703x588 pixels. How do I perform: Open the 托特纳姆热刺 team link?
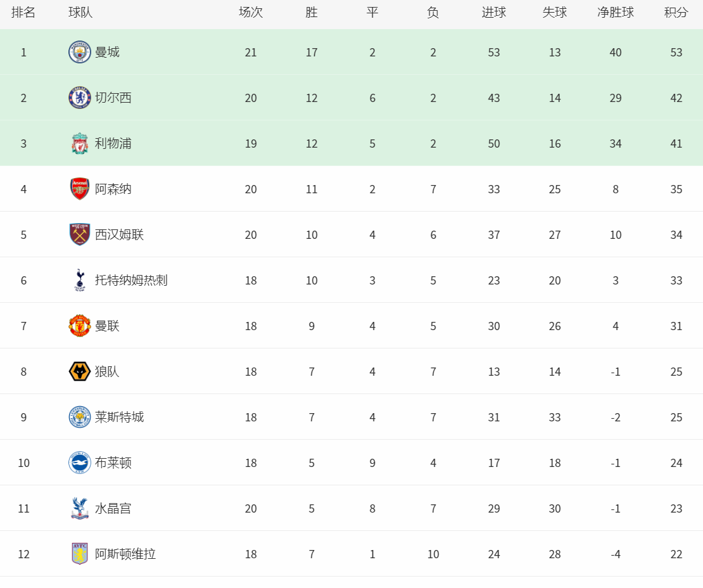[x=131, y=280]
